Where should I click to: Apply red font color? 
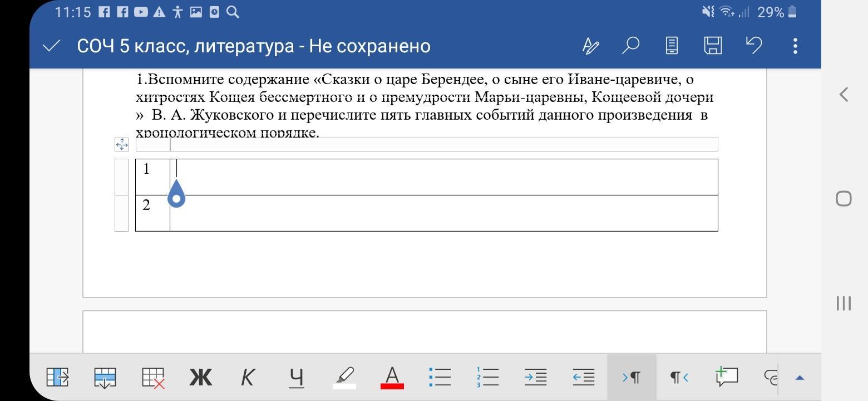(392, 377)
